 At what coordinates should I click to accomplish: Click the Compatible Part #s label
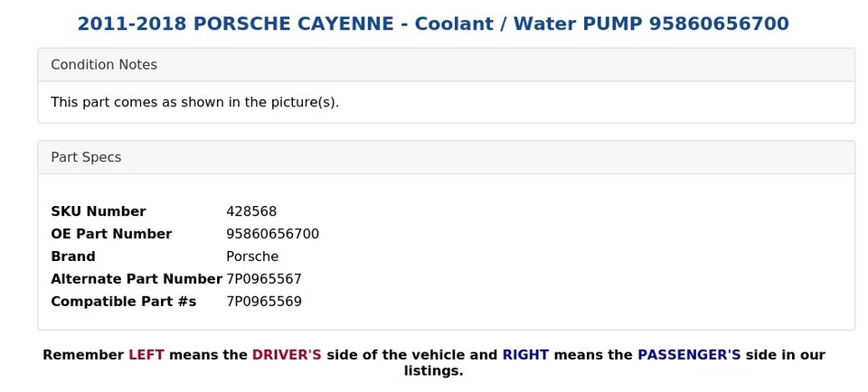tap(123, 302)
